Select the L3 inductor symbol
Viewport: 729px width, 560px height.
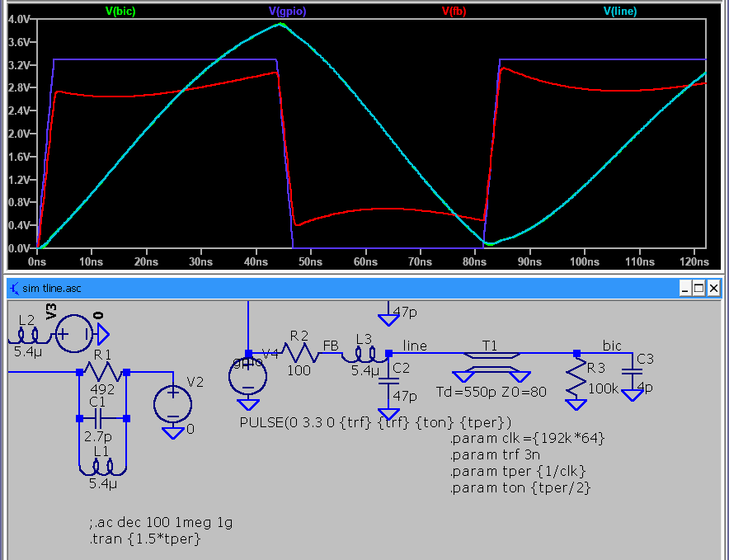tap(364, 354)
